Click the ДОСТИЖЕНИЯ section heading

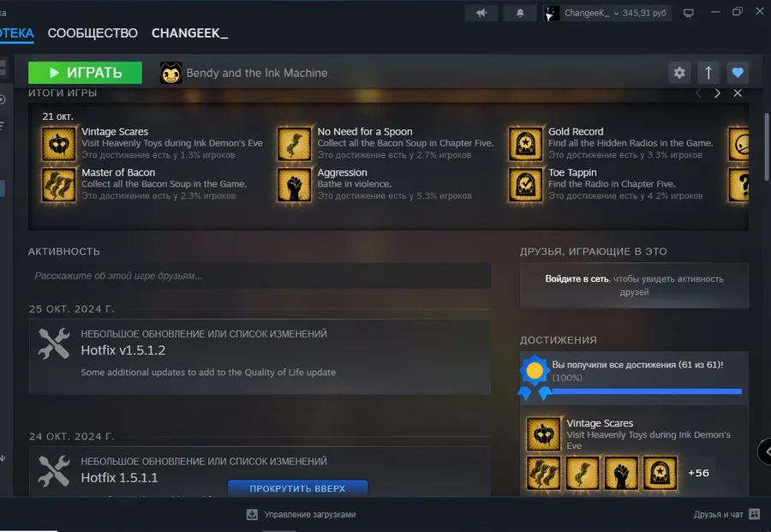pos(559,340)
